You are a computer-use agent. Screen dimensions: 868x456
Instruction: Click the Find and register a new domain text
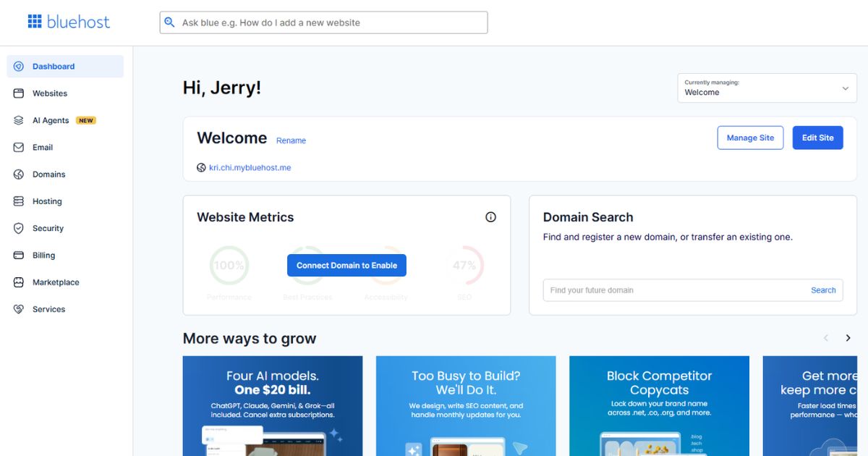[x=668, y=237]
